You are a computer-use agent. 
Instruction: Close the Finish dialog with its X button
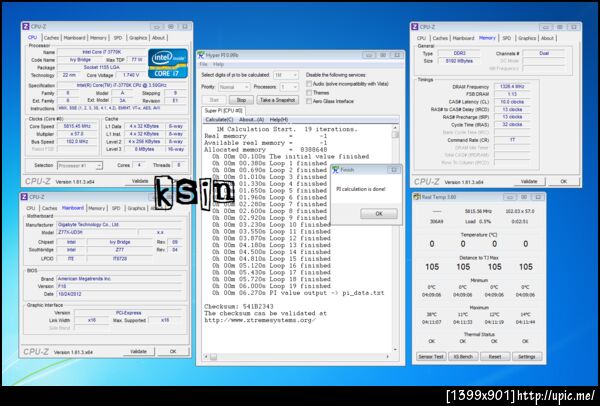[x=394, y=170]
